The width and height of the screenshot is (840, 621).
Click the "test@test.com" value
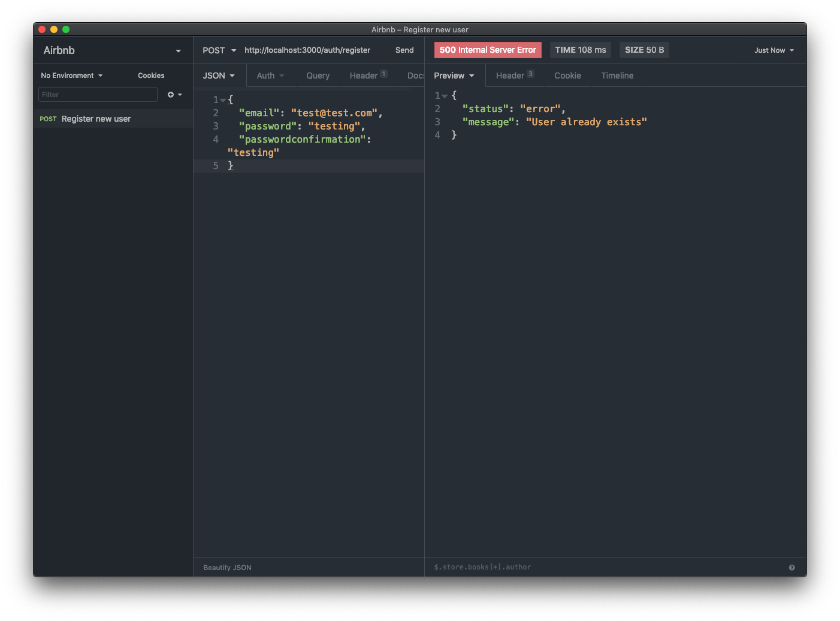tap(334, 113)
